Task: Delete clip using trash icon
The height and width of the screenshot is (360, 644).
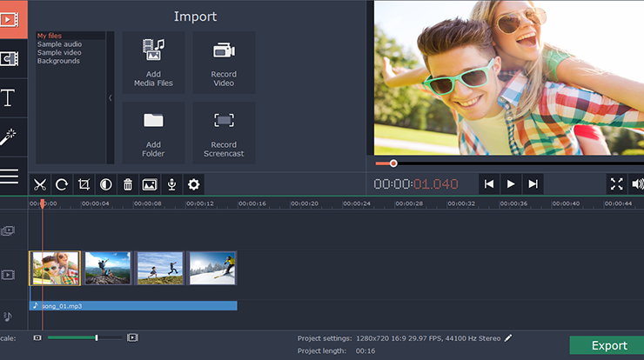Action: click(127, 184)
